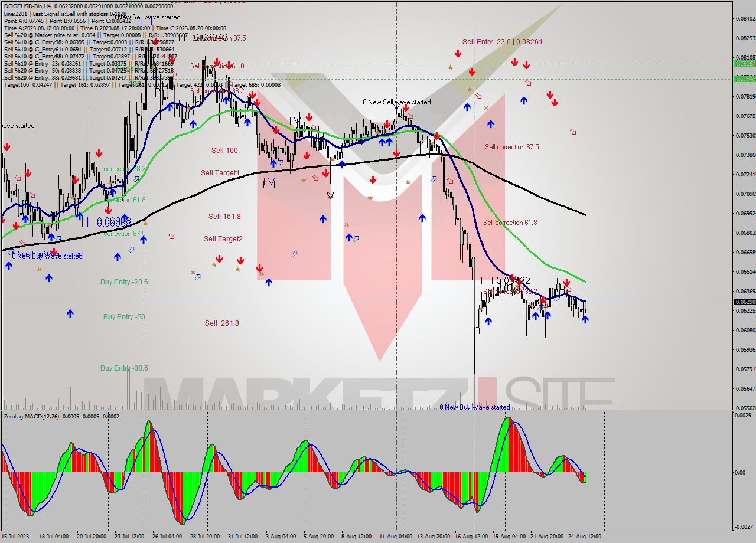The image size is (756, 543).
Task: Select 'Sell %20 @ Entry -50: 0.08838' row
Action: (89, 70)
